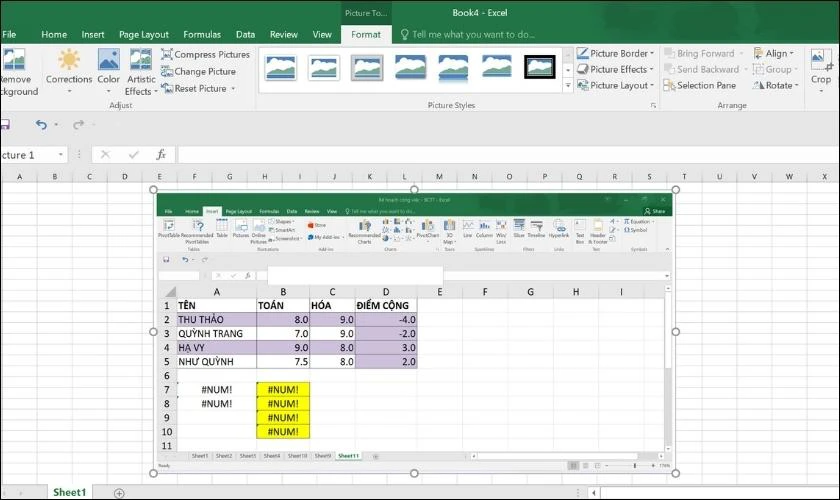Click the formula bar input field
The height and width of the screenshot is (500, 840).
[508, 155]
